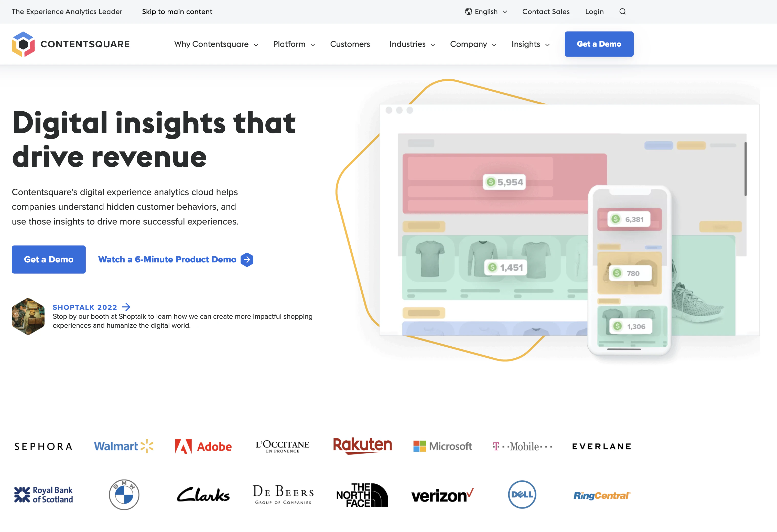Click the De Beers Group logo
This screenshot has height=532, width=777.
click(283, 495)
